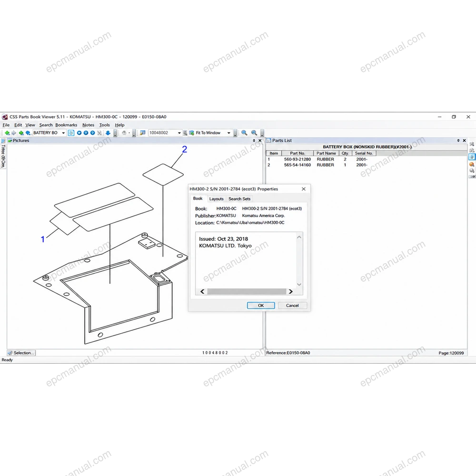Click the greyed print toolbar icon
Image resolution: width=476 pixels, height=476 pixels.
[124, 133]
